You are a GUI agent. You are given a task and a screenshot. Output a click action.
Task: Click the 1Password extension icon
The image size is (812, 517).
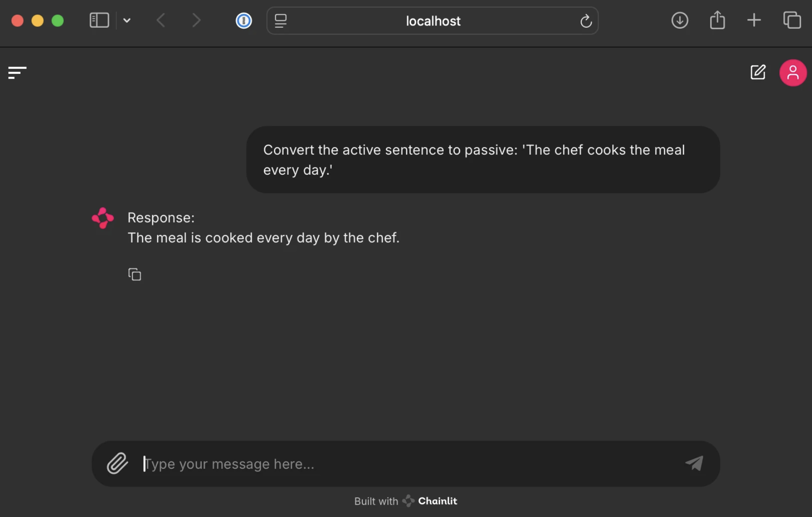[x=244, y=20]
